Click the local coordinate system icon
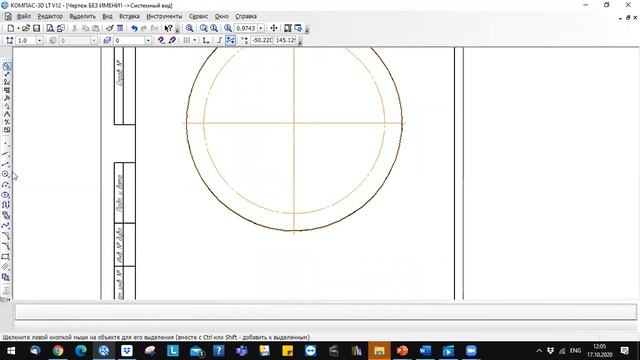Viewport: 640px width, 360px height. (206, 40)
